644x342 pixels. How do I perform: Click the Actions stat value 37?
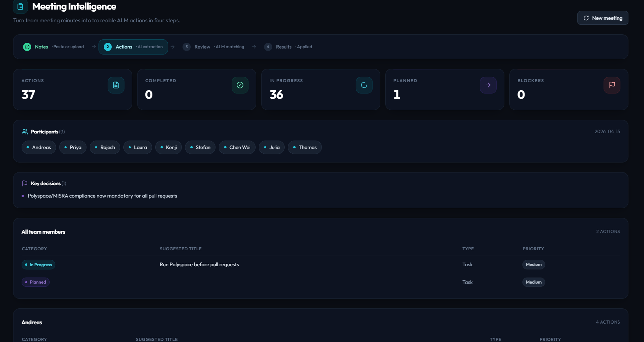pyautogui.click(x=28, y=95)
